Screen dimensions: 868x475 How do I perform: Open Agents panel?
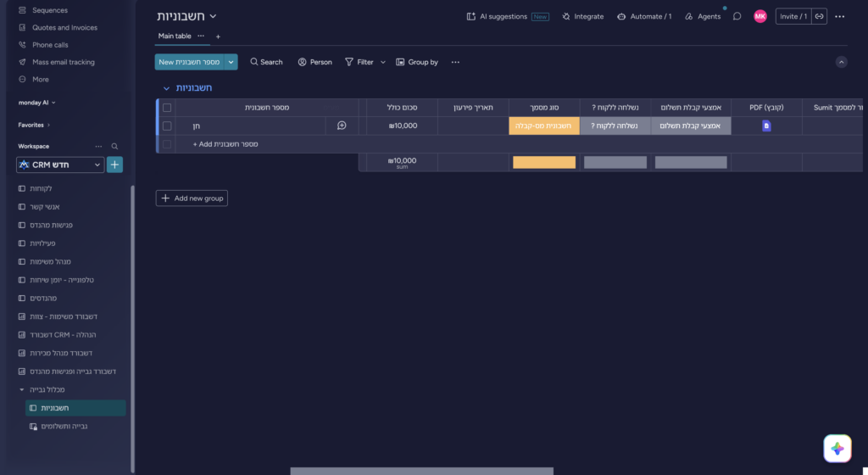pos(703,17)
